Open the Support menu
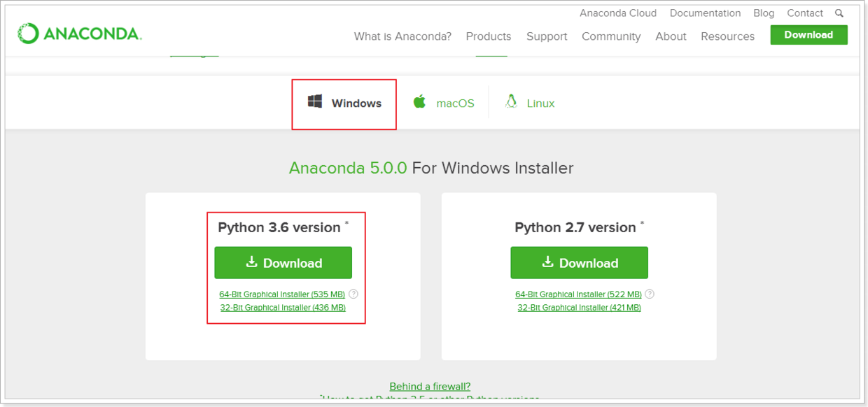Image resolution: width=868 pixels, height=407 pixels. point(547,36)
